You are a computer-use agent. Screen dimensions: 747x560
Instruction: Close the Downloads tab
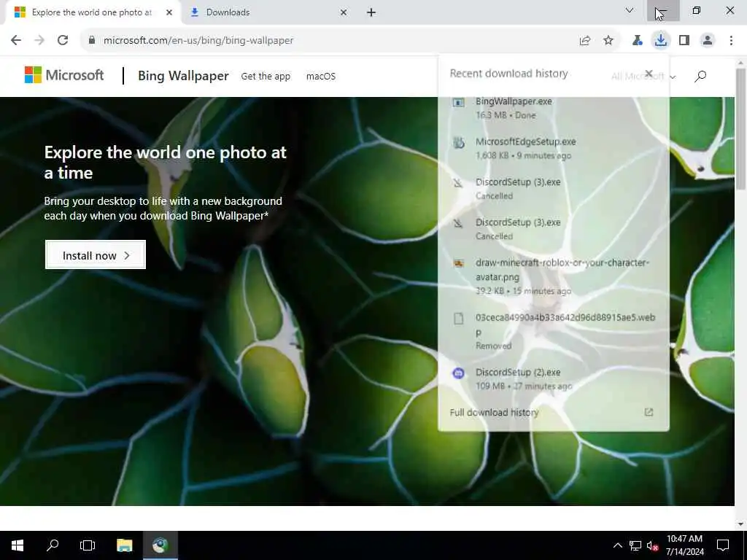344,13
